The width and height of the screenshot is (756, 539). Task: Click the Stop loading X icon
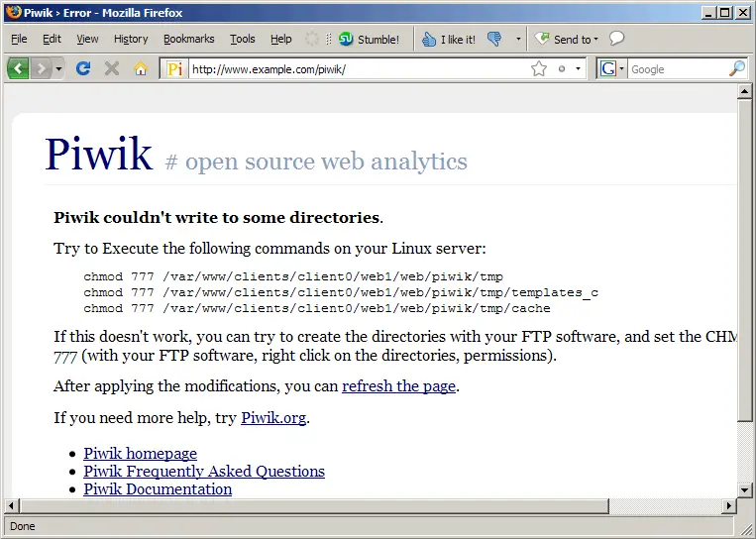[x=112, y=69]
